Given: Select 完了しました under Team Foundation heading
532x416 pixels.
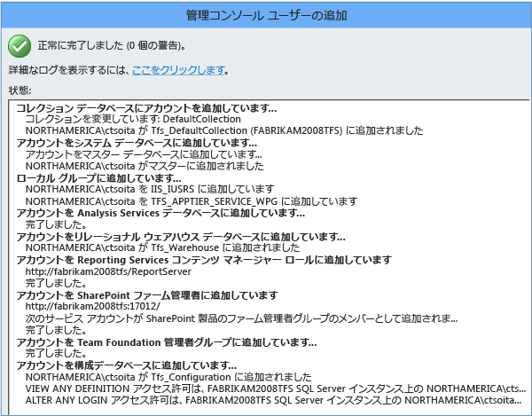Looking at the screenshot, I should tap(56, 353).
